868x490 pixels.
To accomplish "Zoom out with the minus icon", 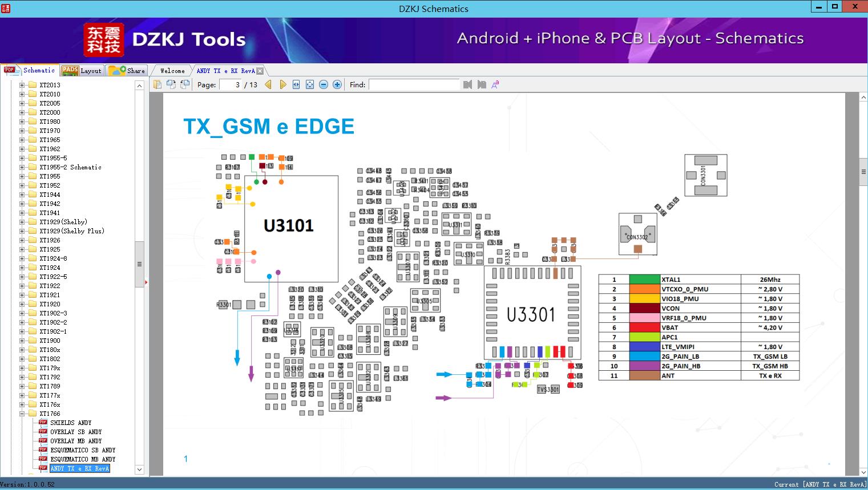I will coord(324,84).
